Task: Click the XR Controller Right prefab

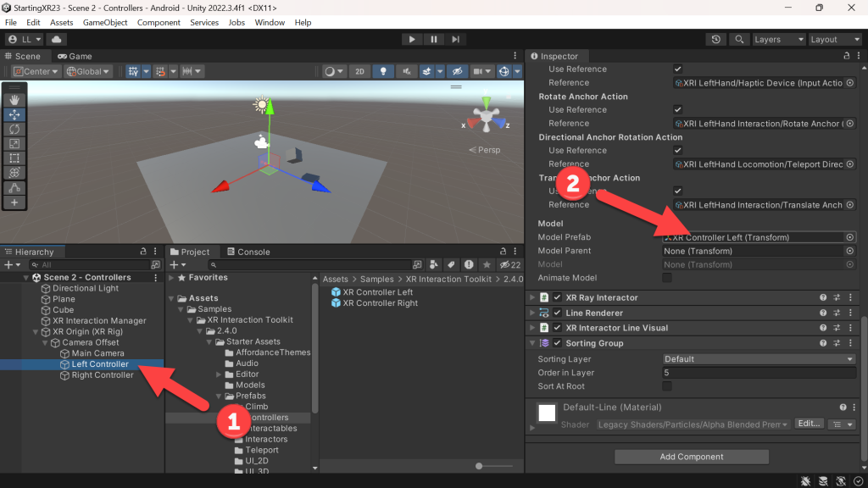Action: coord(374,303)
